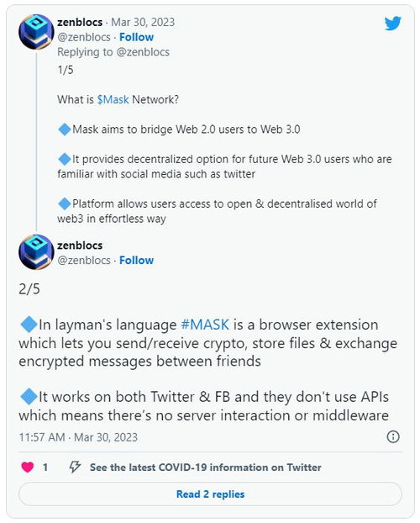Open the second zenblocs profile avatar
The width and height of the screenshot is (420, 523).
point(36,252)
